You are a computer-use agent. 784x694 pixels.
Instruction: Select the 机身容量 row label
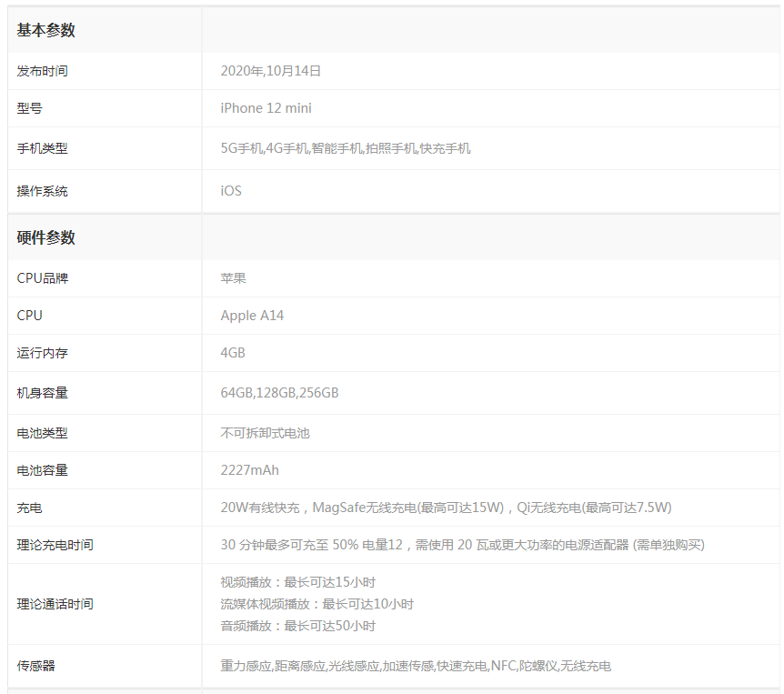click(42, 393)
